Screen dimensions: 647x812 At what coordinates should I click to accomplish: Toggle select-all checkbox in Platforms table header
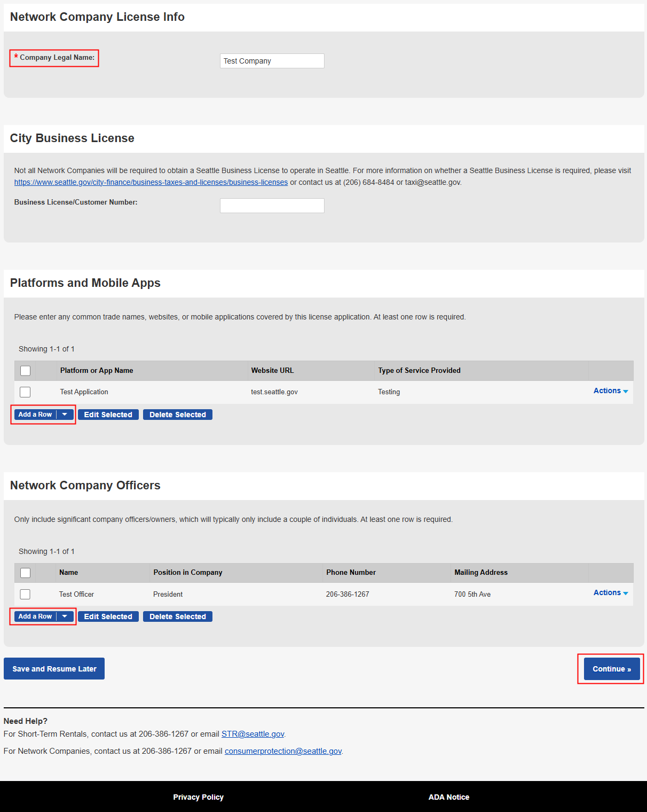coord(25,371)
